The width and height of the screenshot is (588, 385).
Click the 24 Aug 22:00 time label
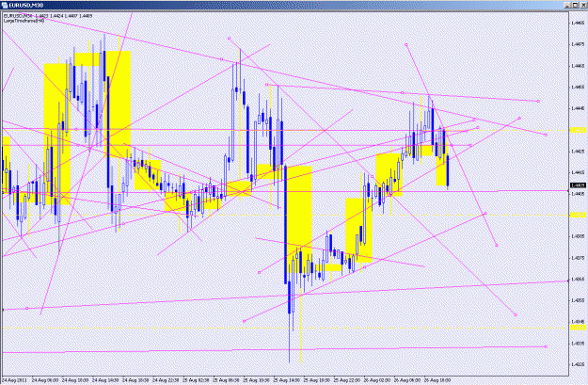[166, 380]
